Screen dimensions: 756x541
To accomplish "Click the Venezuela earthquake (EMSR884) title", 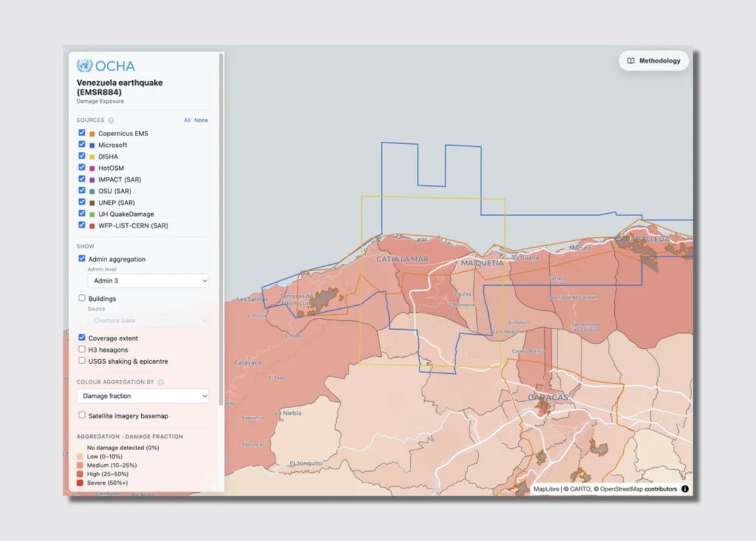I will tap(120, 87).
